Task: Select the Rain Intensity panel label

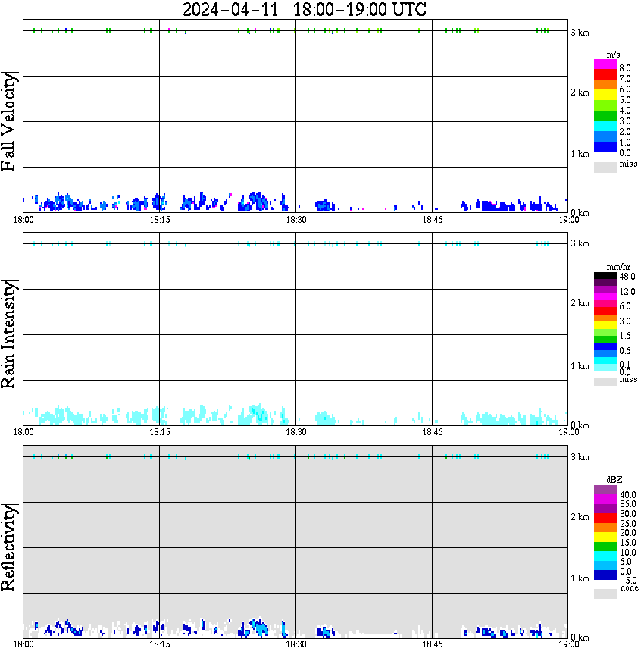Action: pos(8,334)
